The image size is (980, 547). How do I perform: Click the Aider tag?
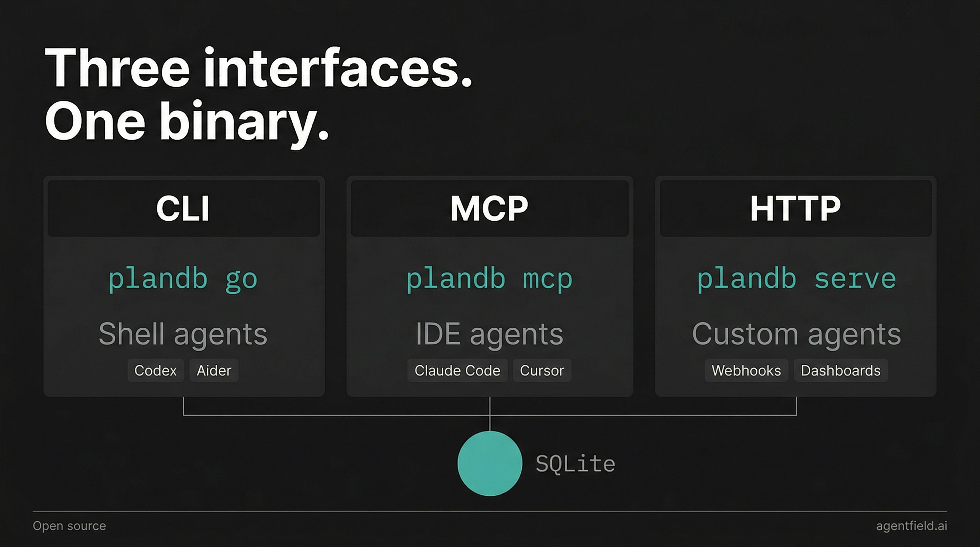click(214, 370)
